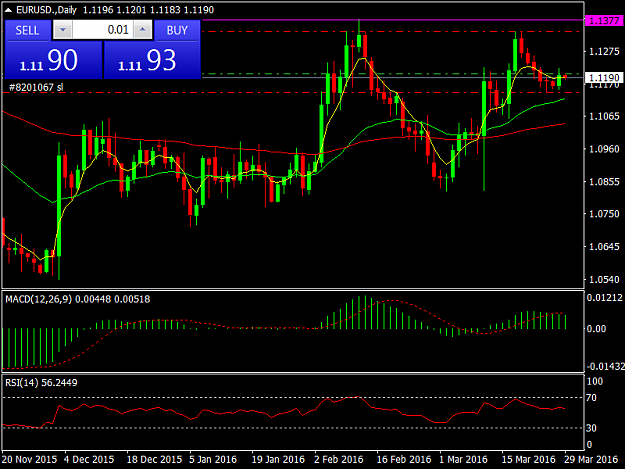Image resolution: width=625 pixels, height=469 pixels.
Task: Click the 16 Feb 2016 date label
Action: click(404, 459)
